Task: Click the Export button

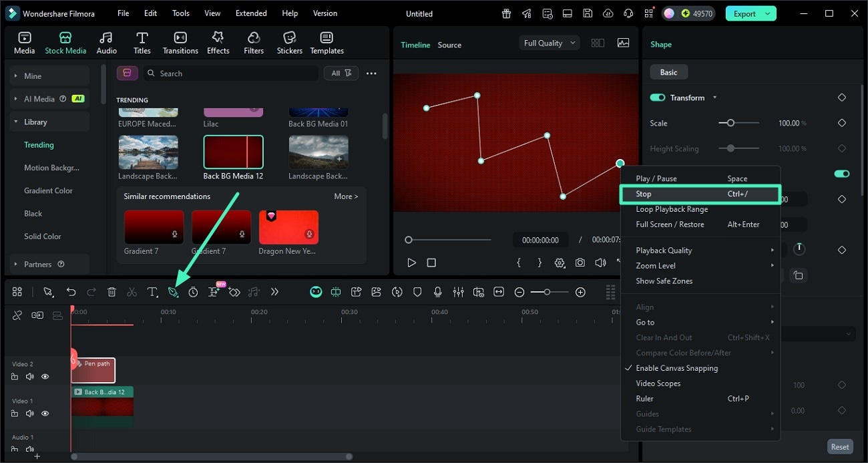Action: (744, 13)
